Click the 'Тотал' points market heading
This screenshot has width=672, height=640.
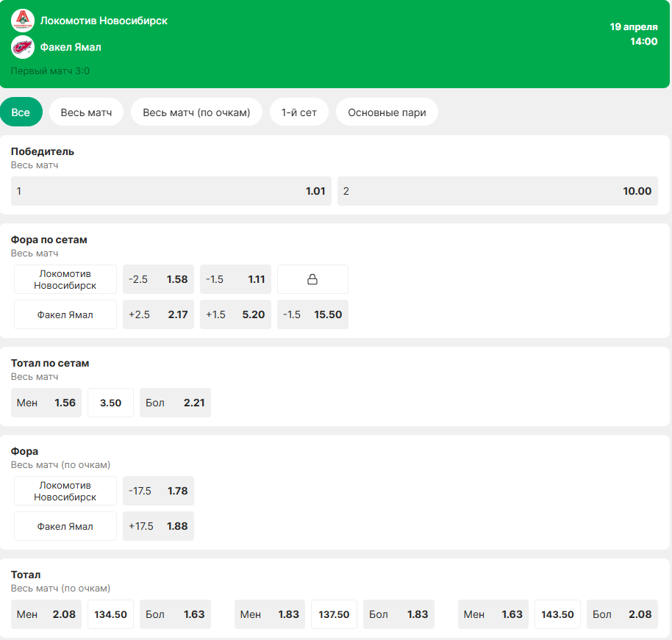[26, 575]
